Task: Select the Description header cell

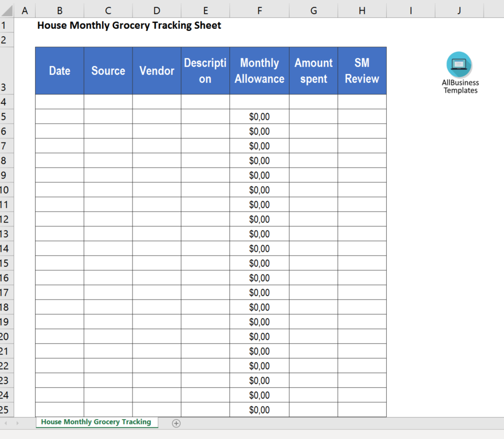Action: 205,71
